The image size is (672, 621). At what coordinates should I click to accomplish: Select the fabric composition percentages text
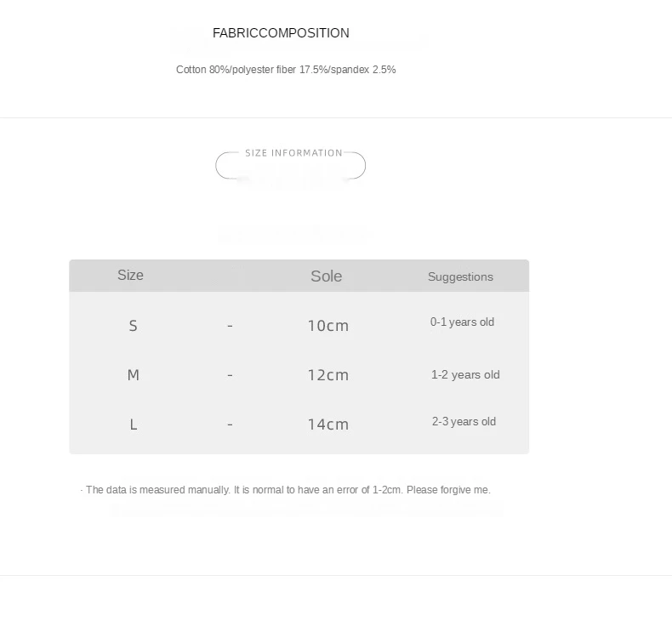tap(286, 70)
